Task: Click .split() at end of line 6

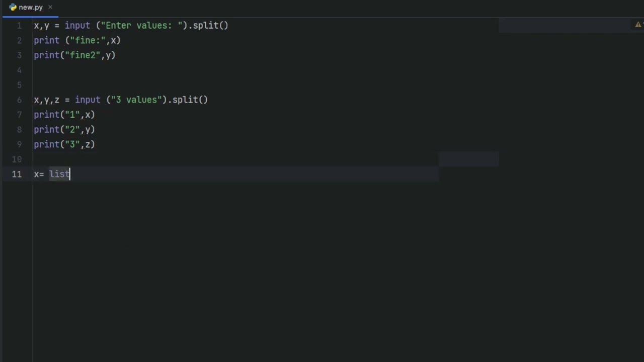Action: tap(188, 100)
